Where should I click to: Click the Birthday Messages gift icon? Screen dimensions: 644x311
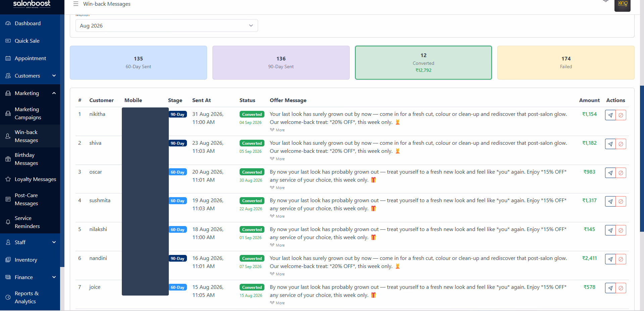(8, 159)
